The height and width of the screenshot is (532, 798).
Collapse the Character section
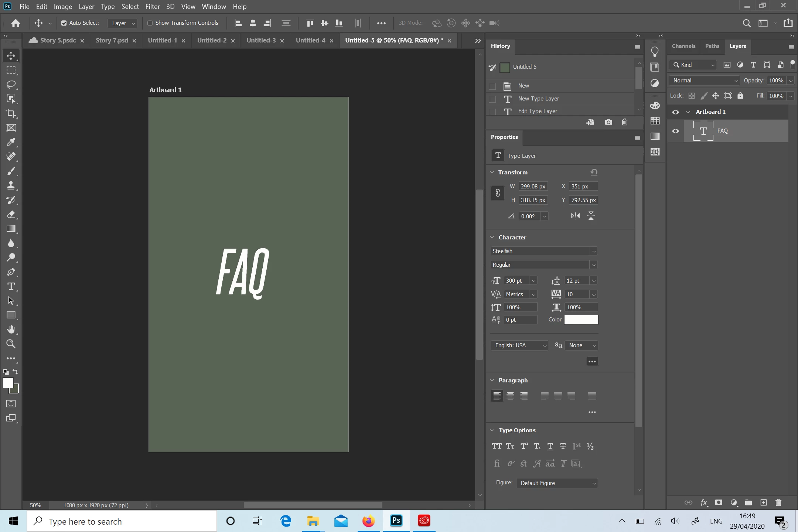coord(492,237)
